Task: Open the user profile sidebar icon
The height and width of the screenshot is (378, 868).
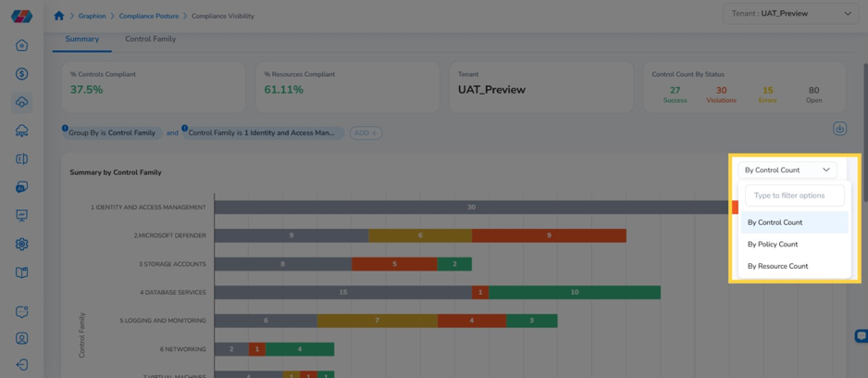Action: pyautogui.click(x=21, y=338)
